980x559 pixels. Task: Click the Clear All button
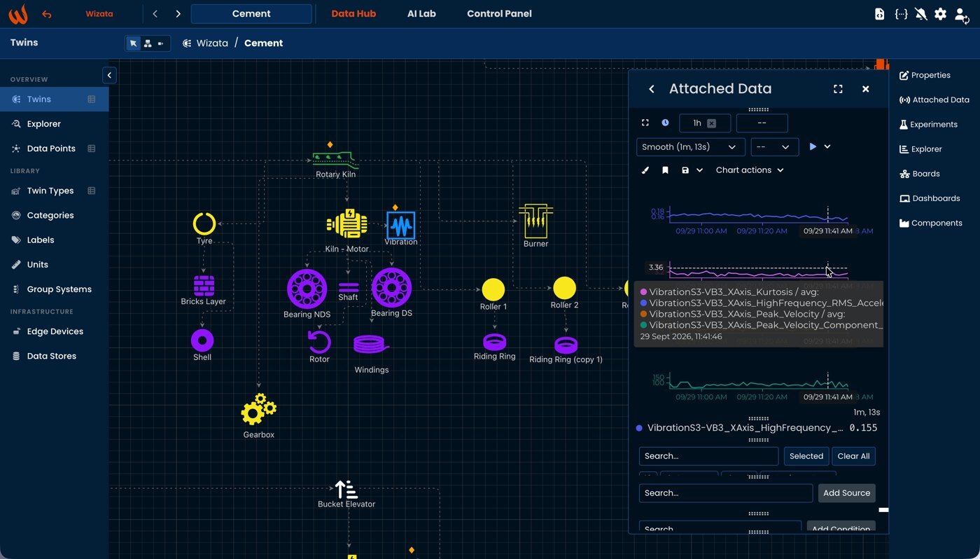click(854, 456)
